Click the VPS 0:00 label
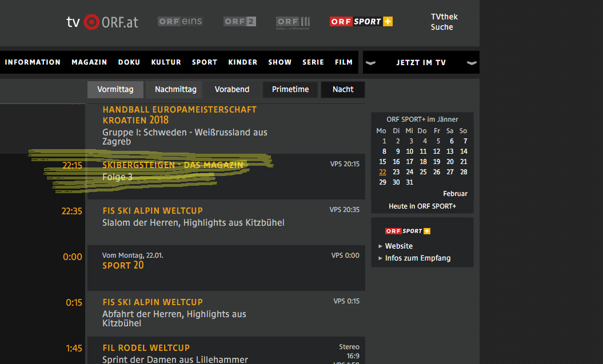The image size is (603, 364). [x=345, y=255]
